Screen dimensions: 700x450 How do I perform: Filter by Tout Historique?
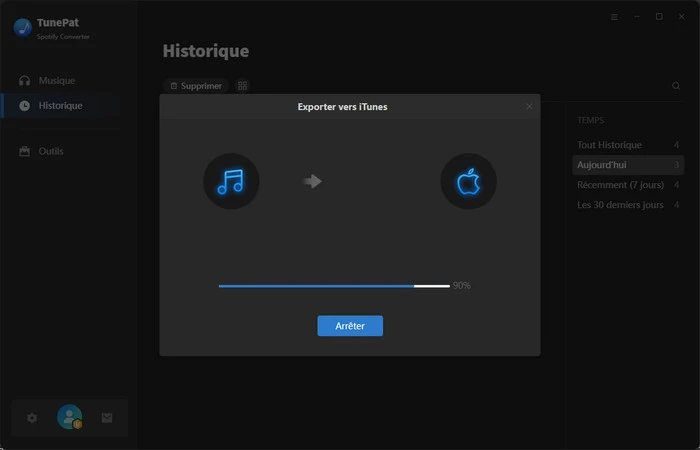(609, 145)
